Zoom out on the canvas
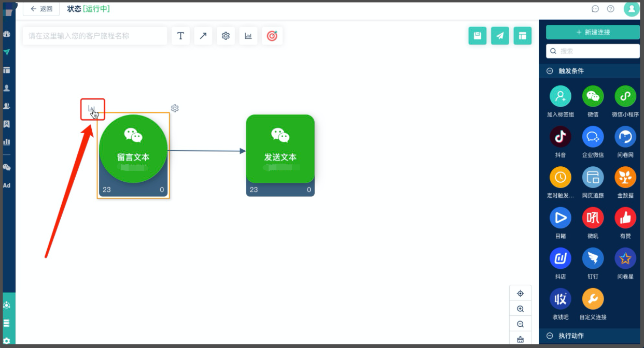 click(x=521, y=324)
